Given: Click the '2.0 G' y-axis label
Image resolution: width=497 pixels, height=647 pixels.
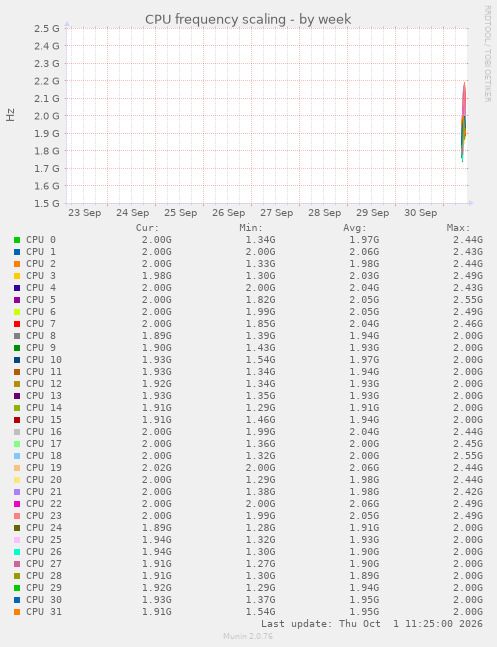Looking at the screenshot, I should click(47, 116).
